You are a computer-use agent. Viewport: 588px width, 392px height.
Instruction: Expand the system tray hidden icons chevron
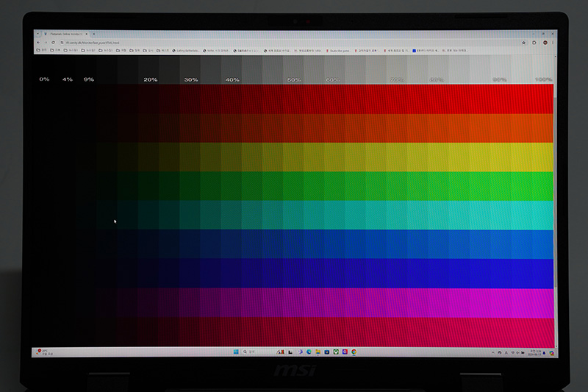[x=494, y=352]
